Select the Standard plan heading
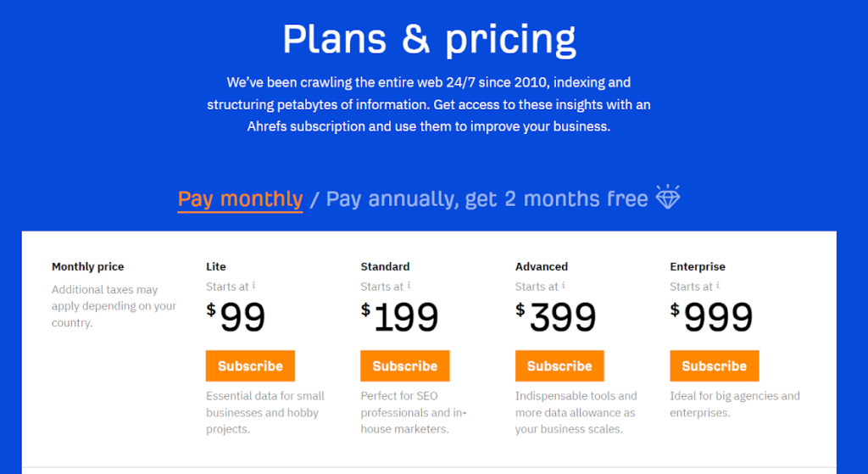Image resolution: width=868 pixels, height=474 pixels. tap(385, 266)
